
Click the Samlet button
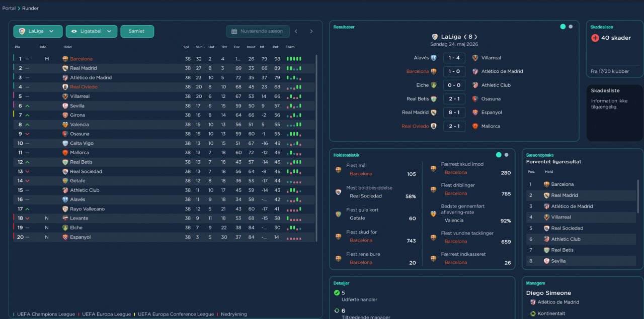(137, 31)
